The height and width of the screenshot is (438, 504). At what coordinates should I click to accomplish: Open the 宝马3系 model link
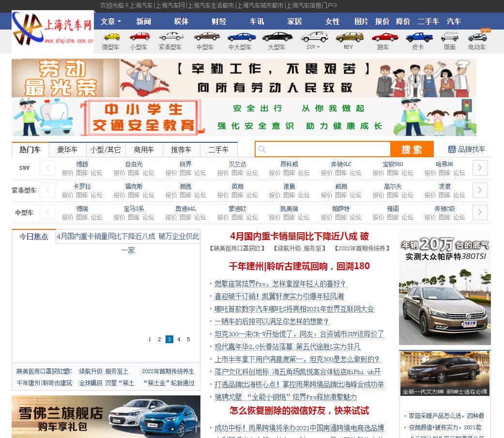(134, 209)
